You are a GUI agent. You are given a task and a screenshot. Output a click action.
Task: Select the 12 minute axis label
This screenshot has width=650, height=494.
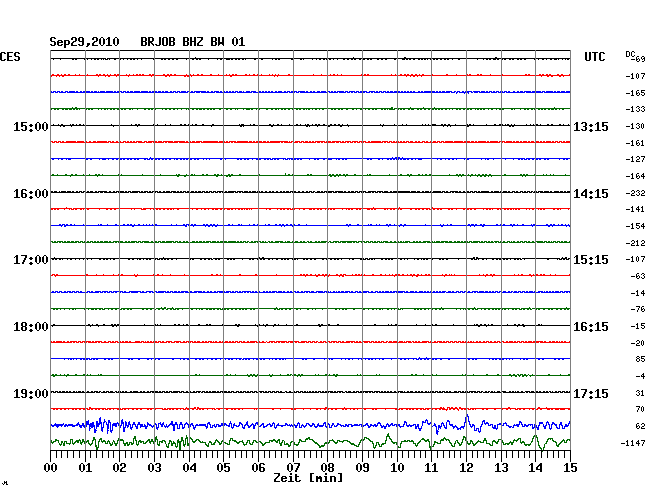coord(466,468)
